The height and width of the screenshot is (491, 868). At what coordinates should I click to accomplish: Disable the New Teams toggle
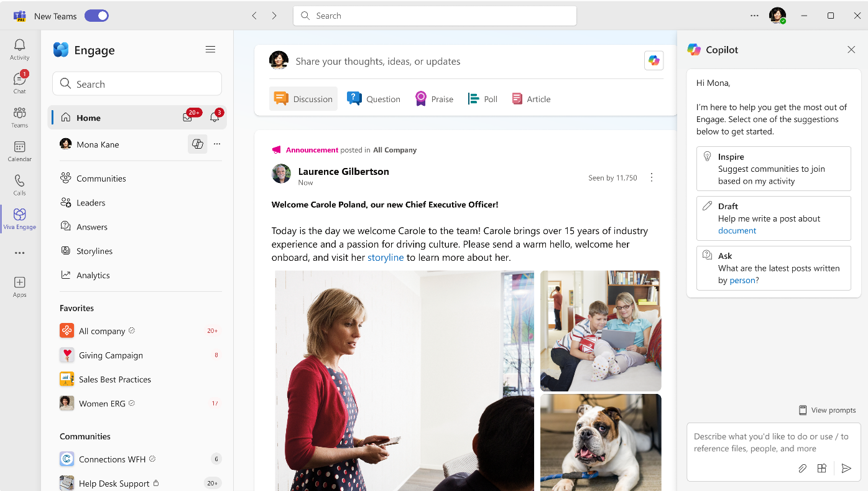tap(96, 15)
